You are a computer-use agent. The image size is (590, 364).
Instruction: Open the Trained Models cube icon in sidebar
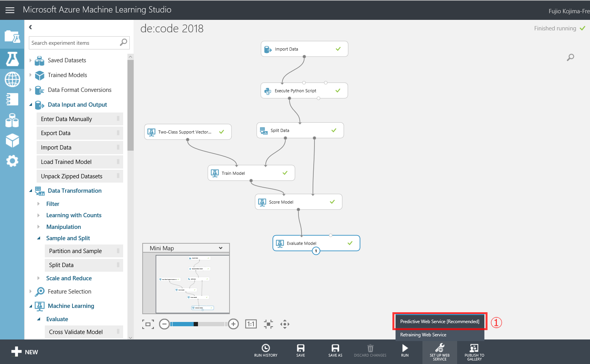12,141
